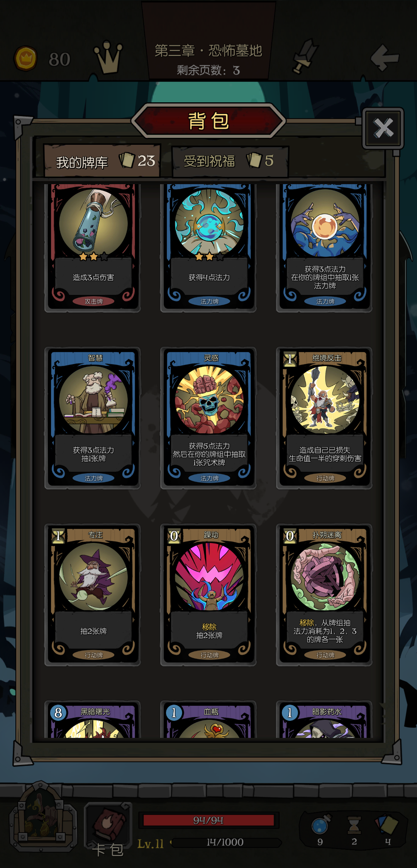
Task: Select the 躁动 card
Action: click(208, 595)
